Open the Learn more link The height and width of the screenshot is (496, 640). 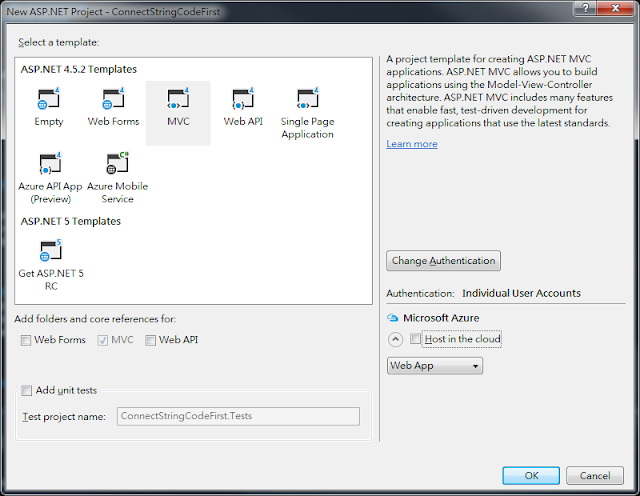(412, 144)
